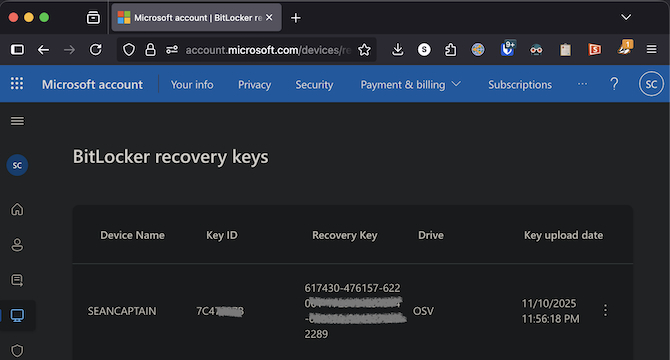670x360 pixels.
Task: Go back to the previous page
Action: (x=43, y=50)
